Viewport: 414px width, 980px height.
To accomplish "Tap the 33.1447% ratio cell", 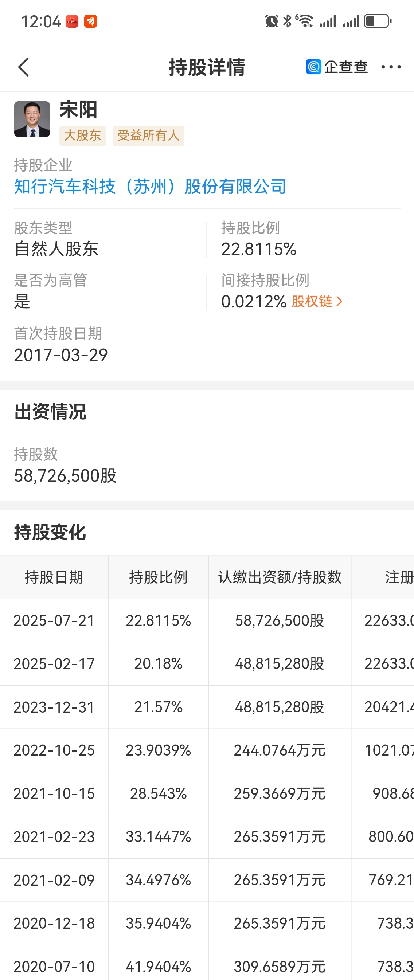I will point(158,837).
